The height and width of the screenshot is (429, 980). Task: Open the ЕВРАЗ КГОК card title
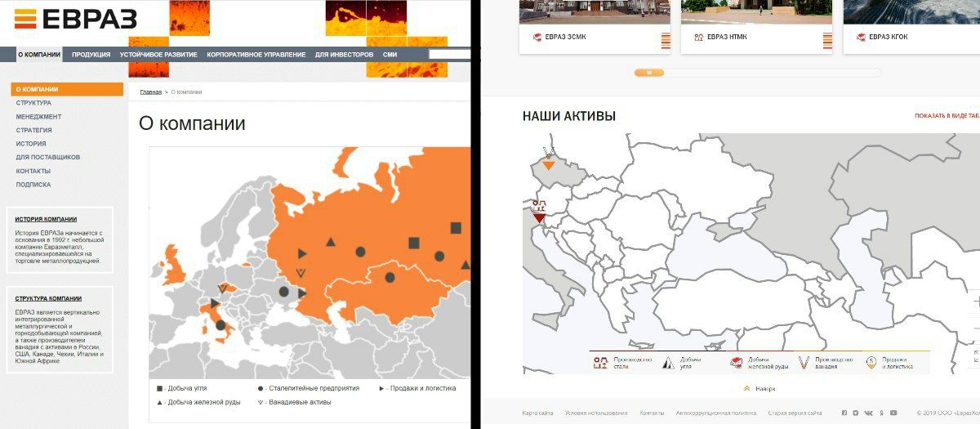pyautogui.click(x=888, y=38)
